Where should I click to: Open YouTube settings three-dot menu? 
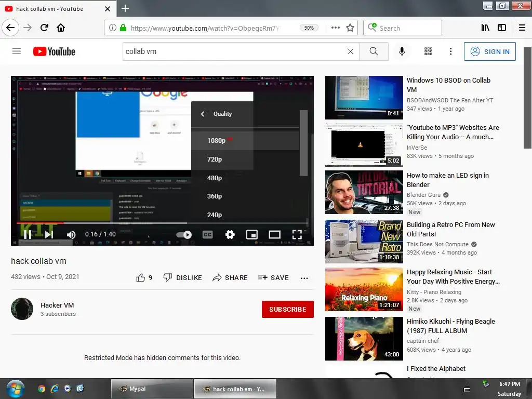click(450, 51)
